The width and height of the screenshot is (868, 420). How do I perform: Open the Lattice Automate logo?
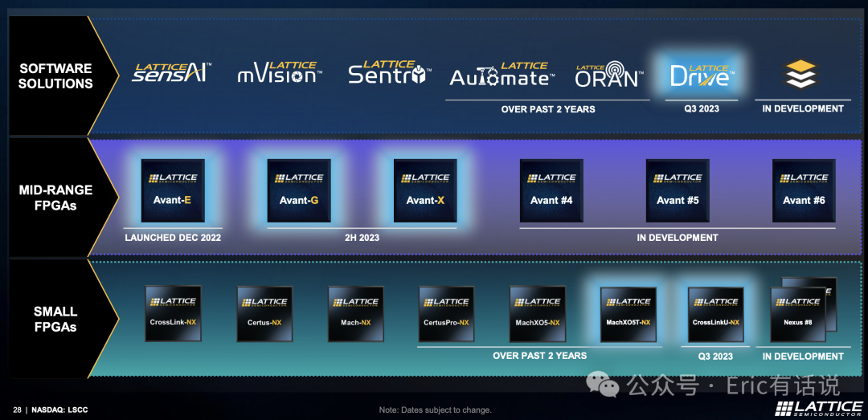[502, 74]
